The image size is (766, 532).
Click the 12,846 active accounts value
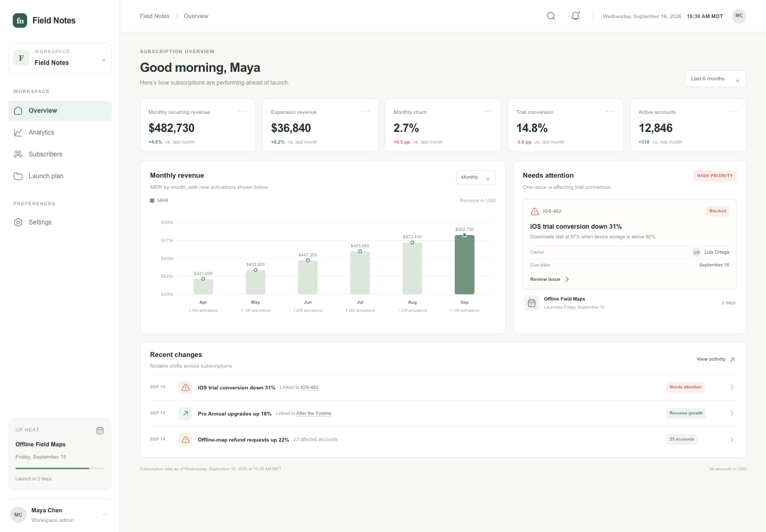(655, 128)
